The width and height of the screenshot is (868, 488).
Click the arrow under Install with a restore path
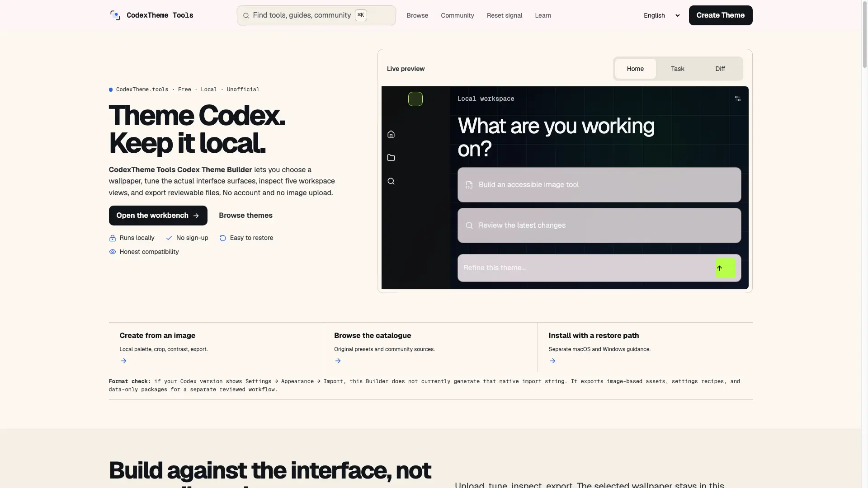coord(552,361)
